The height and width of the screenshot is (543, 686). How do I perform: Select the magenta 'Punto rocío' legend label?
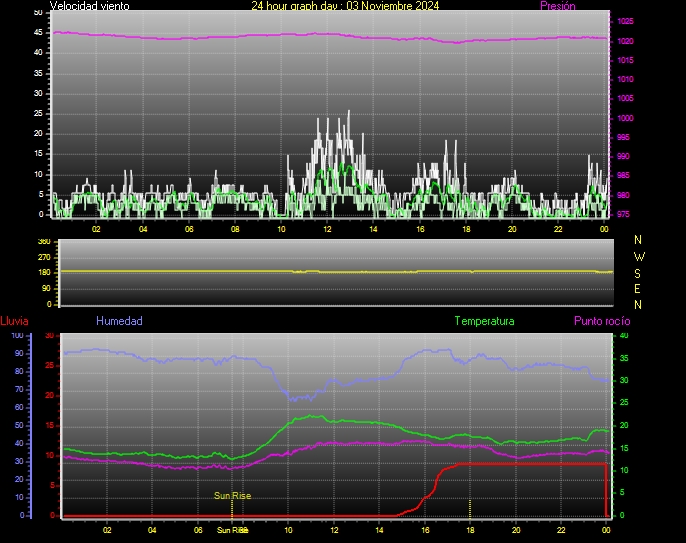(602, 321)
